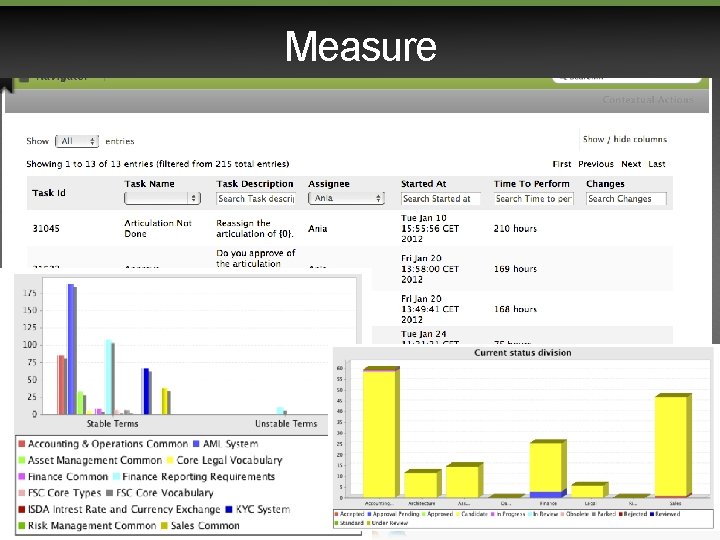720x540 pixels.
Task: Click 'Tue Jan 10 15:55:56 CET 2012' cell
Action: 430,228
